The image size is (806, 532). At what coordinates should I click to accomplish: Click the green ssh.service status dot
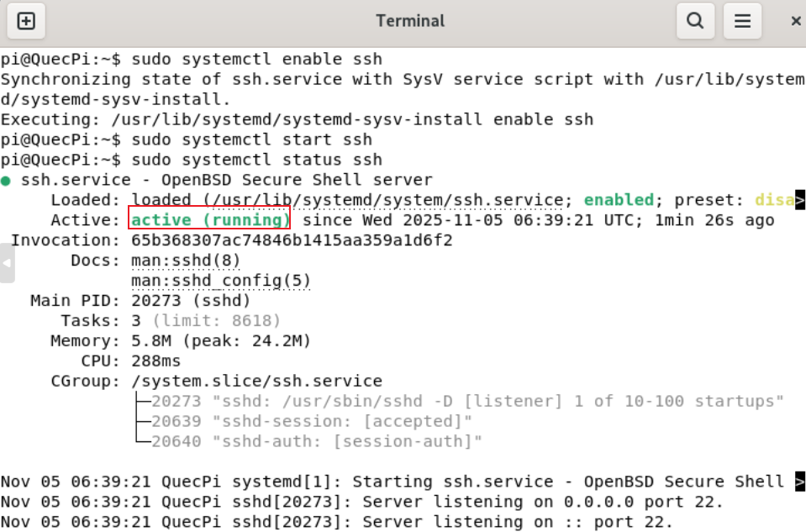pyautogui.click(x=6, y=181)
